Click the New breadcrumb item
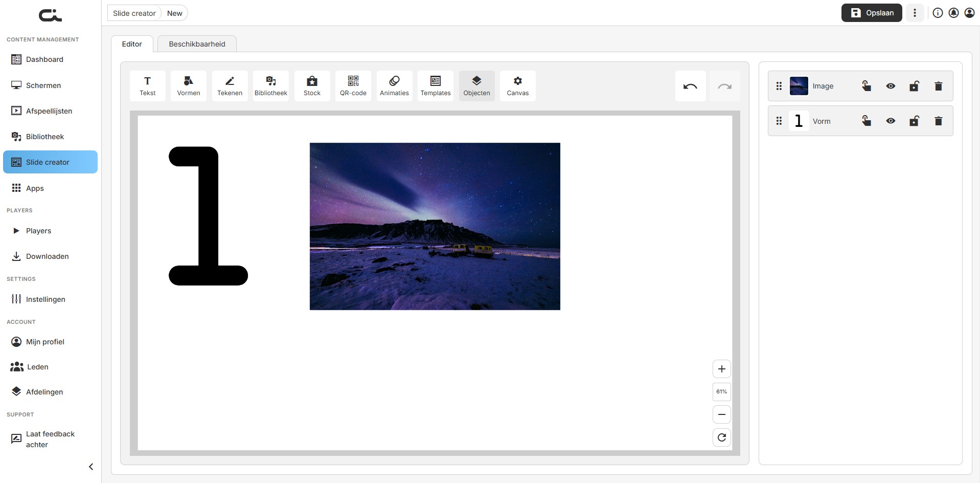 point(175,13)
